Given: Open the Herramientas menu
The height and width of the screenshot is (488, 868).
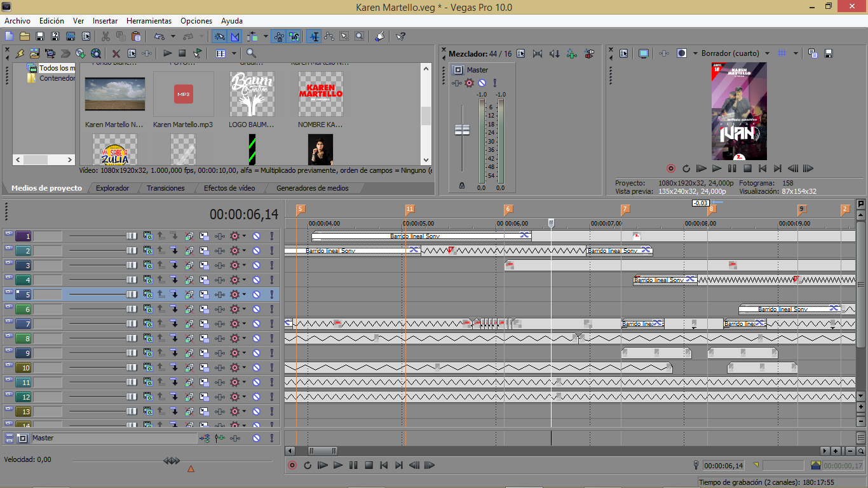Looking at the screenshot, I should click(x=149, y=21).
